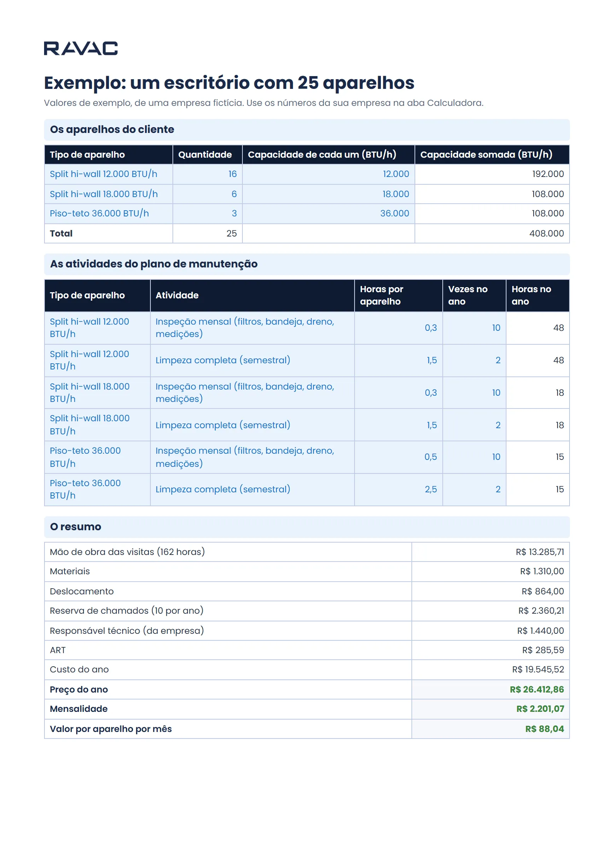Viewport: 614px width, 868px height.
Task: Select the 'Materiais' row label
Action: pos(70,571)
